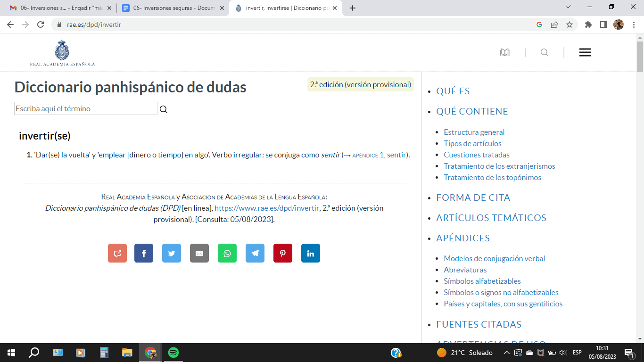This screenshot has height=362, width=644.
Task: Go back to the previous page
Action: click(x=10, y=25)
